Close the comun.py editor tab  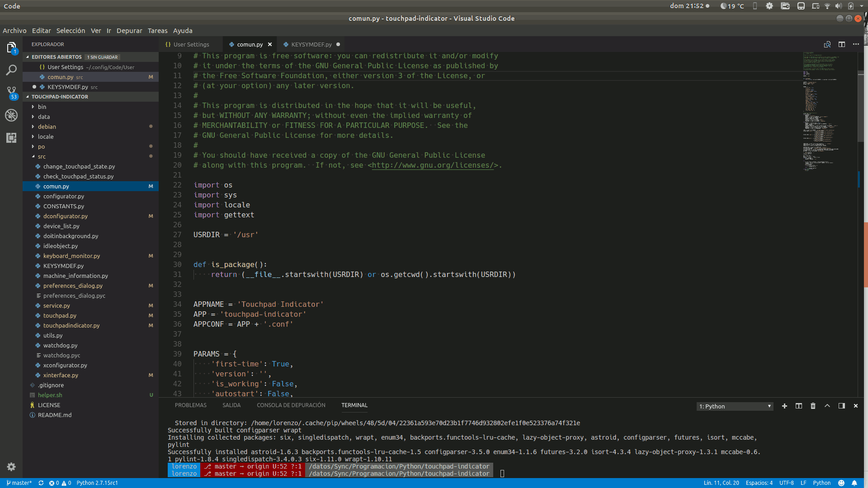270,44
